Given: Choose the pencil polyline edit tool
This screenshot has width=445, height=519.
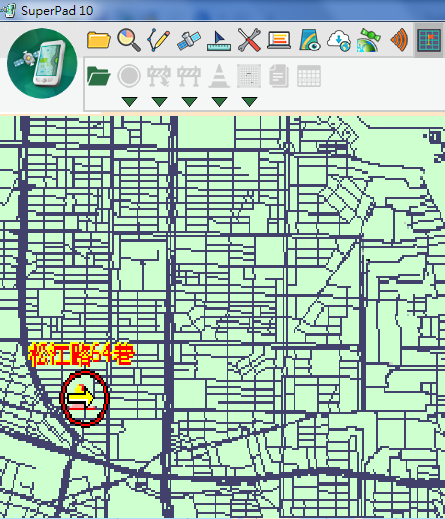Looking at the screenshot, I should tap(159, 40).
